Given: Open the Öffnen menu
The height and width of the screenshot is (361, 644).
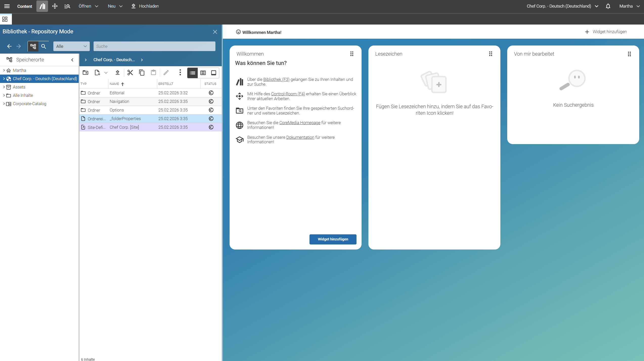Looking at the screenshot, I should tap(88, 6).
